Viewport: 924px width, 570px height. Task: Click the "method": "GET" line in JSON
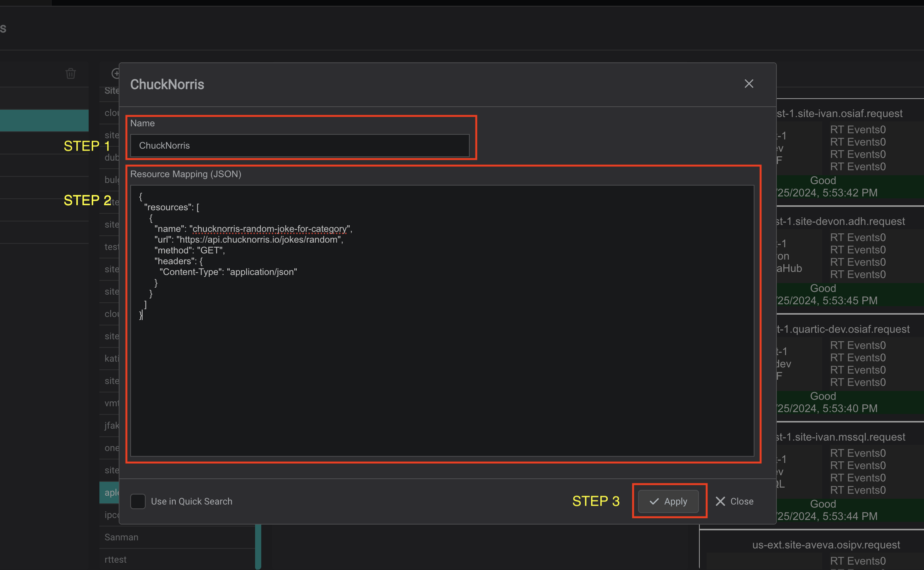[x=190, y=250]
